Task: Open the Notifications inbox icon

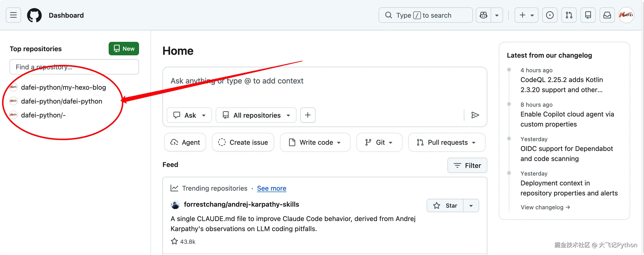Action: click(x=607, y=15)
